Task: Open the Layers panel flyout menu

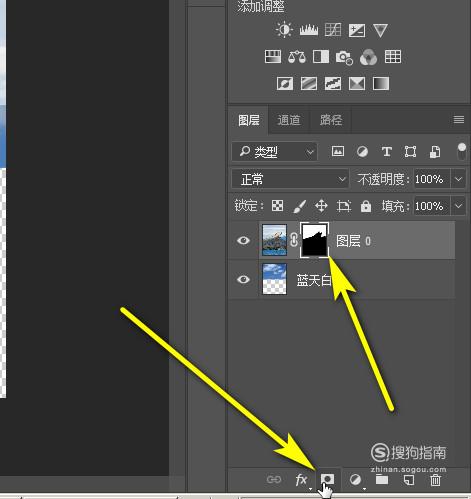Action: [459, 119]
